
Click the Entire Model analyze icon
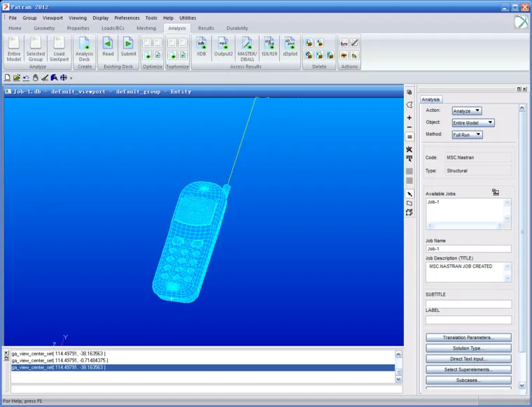pos(14,49)
